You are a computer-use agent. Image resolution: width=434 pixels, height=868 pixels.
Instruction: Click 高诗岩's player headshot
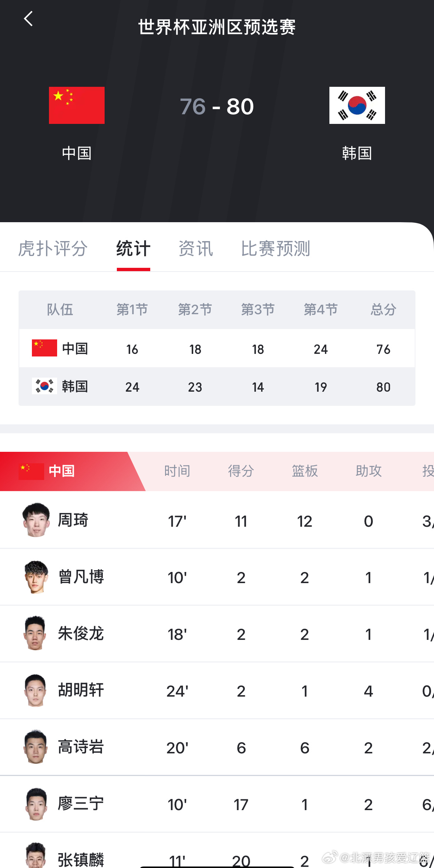pyautogui.click(x=35, y=747)
